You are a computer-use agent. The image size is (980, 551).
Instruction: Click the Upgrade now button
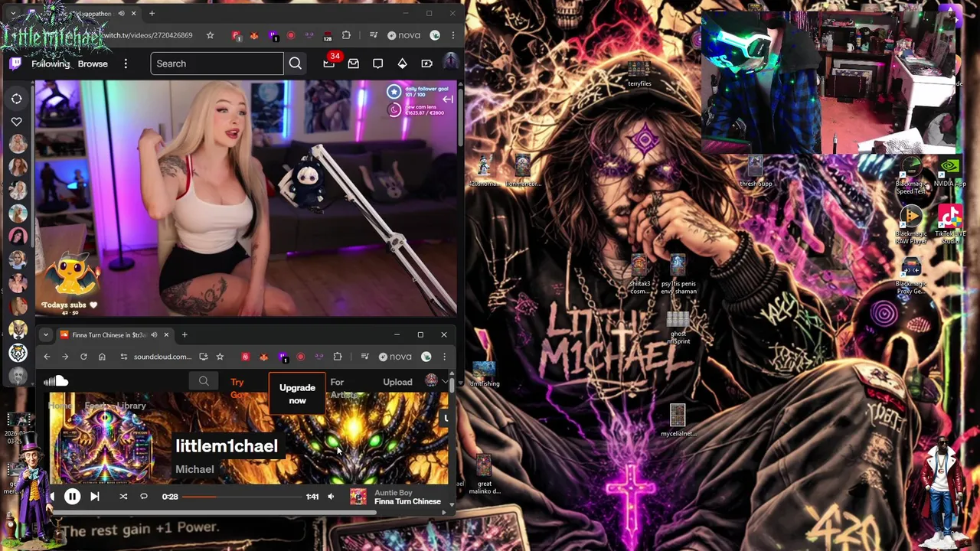point(297,394)
